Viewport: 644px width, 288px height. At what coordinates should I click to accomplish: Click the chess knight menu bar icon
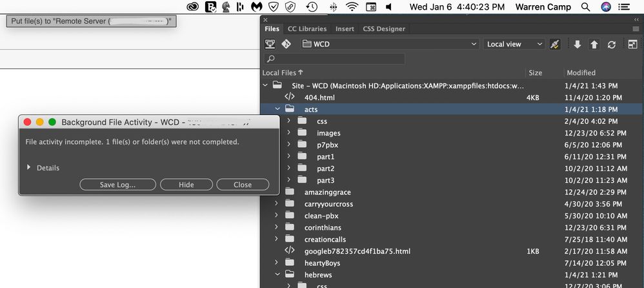pos(226,6)
